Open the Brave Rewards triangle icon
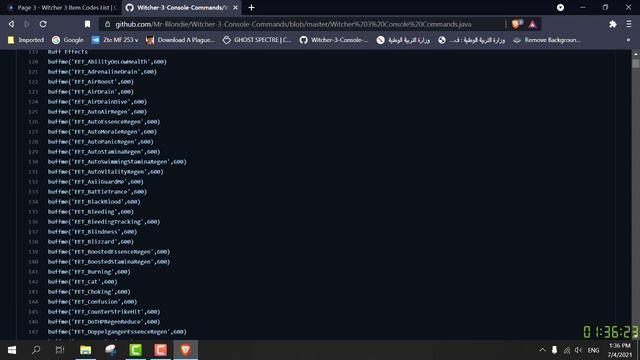 [533, 24]
